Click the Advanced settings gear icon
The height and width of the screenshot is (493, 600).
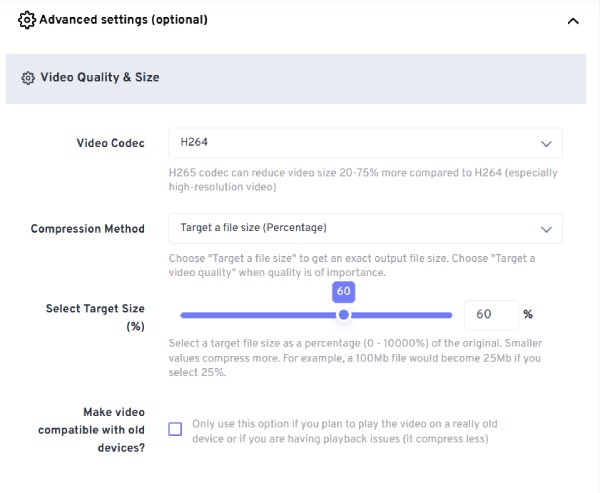27,20
